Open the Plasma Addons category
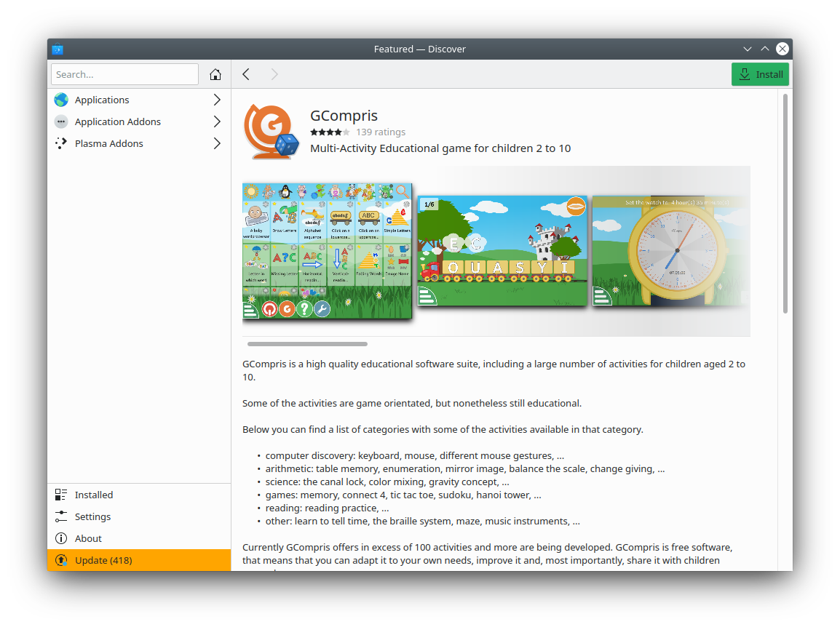The width and height of the screenshot is (840, 627). click(x=139, y=143)
